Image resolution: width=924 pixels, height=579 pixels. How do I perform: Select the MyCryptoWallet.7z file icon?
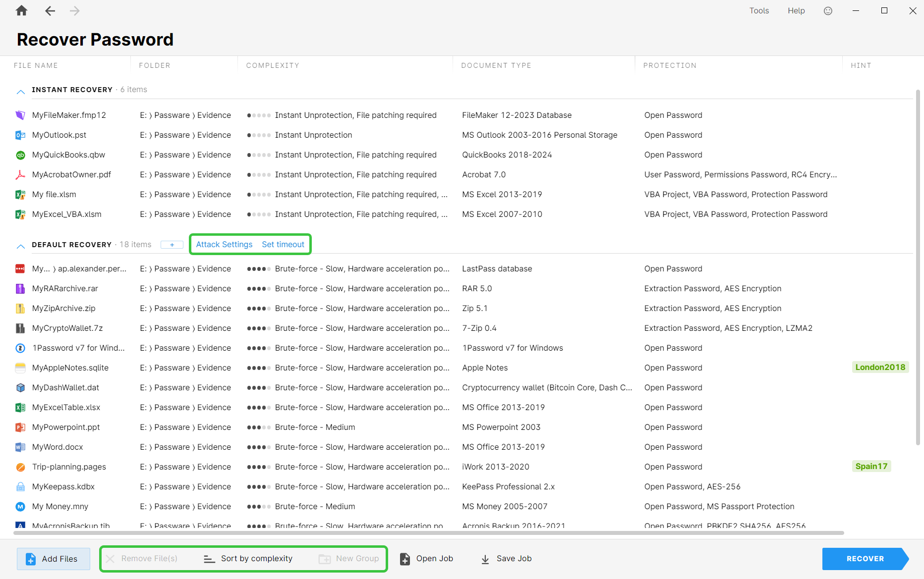20,328
